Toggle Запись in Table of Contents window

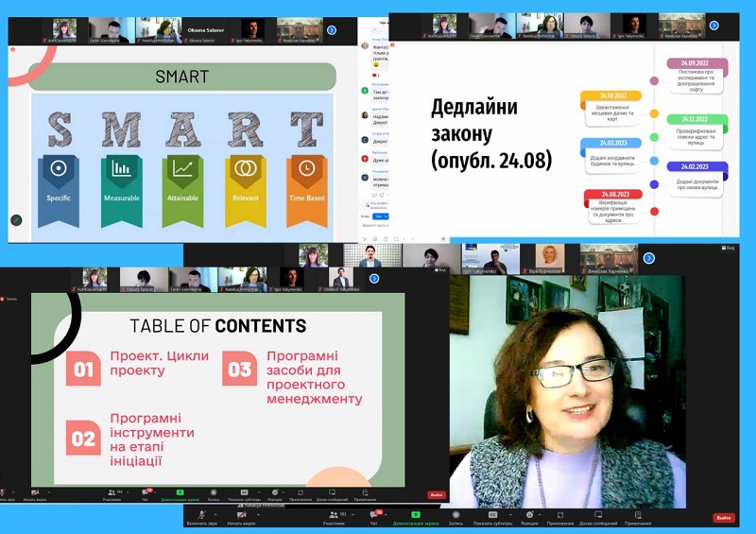point(214,495)
